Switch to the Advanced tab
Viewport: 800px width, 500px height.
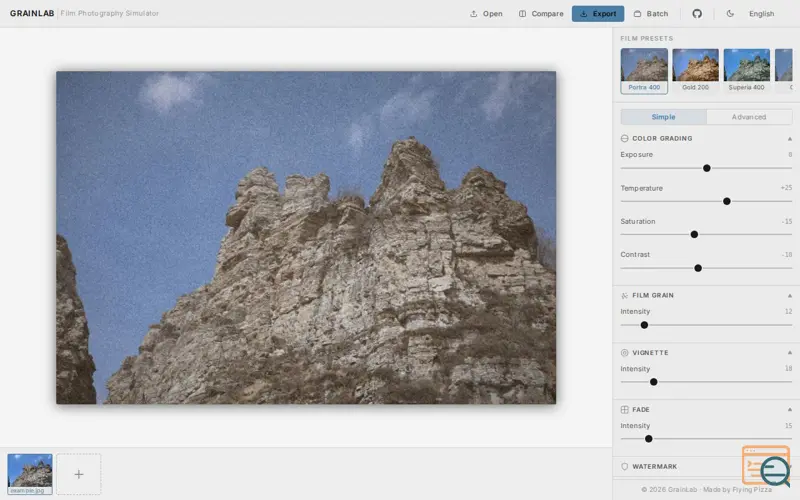click(x=749, y=117)
